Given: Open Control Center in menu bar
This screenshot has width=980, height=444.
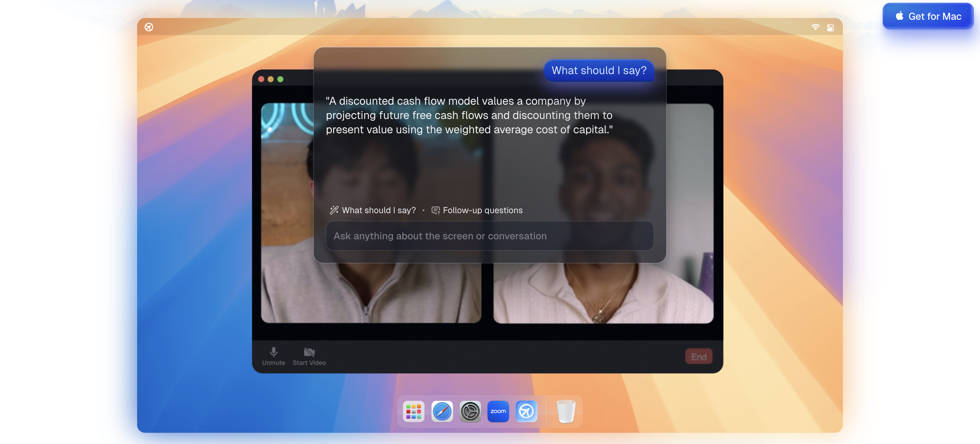Looking at the screenshot, I should click(x=830, y=28).
